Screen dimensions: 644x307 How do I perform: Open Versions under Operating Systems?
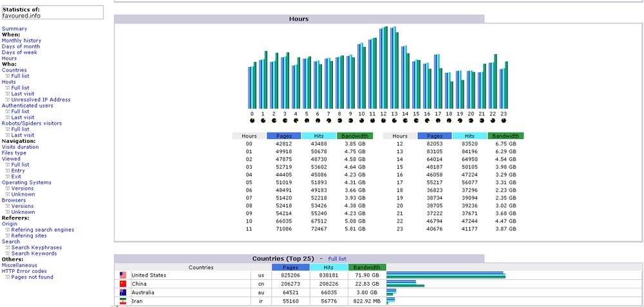[x=22, y=189]
